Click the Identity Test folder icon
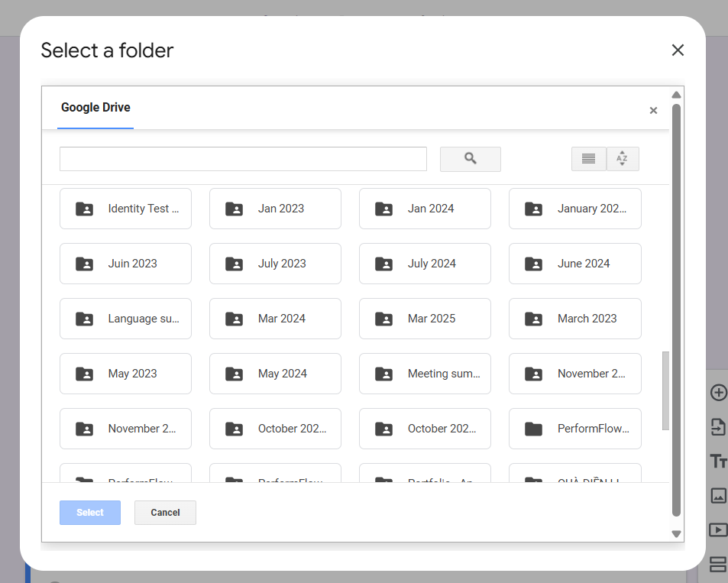The width and height of the screenshot is (728, 583). click(x=85, y=209)
